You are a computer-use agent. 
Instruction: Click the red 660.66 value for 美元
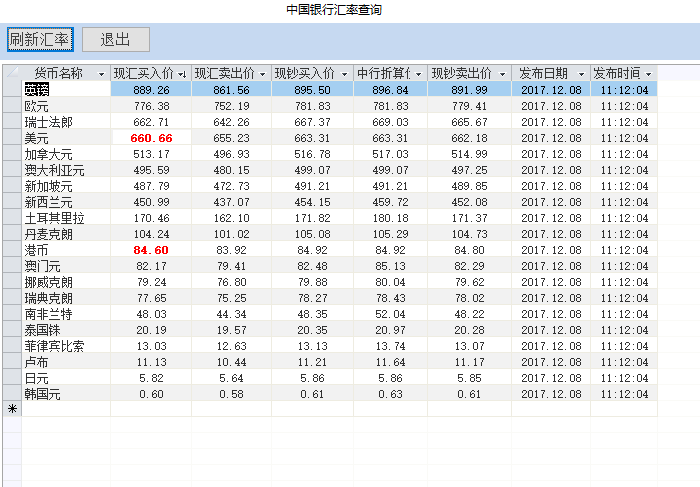151,138
